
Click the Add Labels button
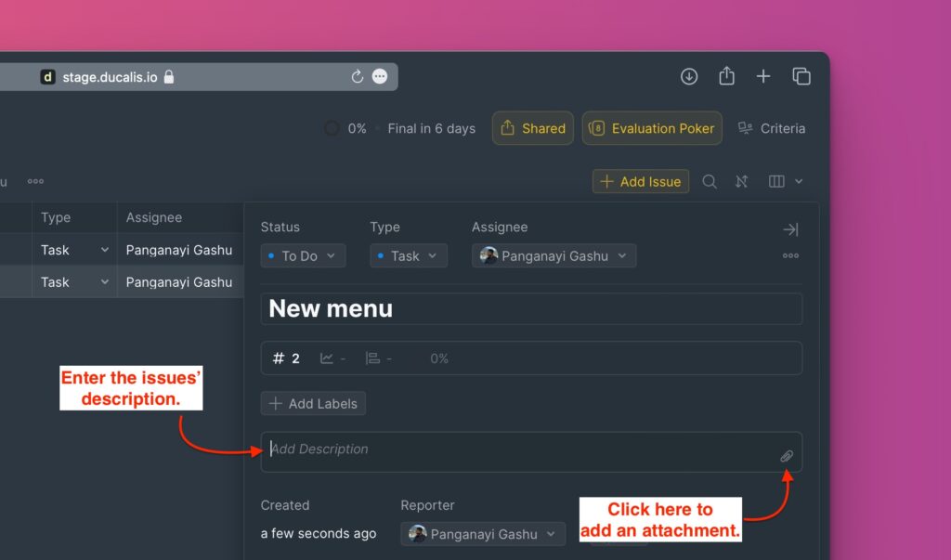314,404
